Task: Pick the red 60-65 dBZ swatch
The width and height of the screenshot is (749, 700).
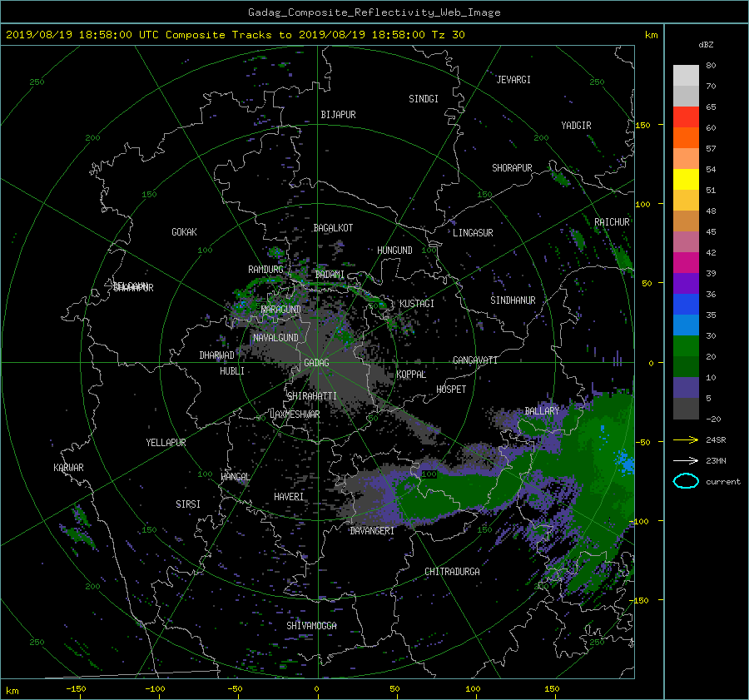Action: (686, 117)
